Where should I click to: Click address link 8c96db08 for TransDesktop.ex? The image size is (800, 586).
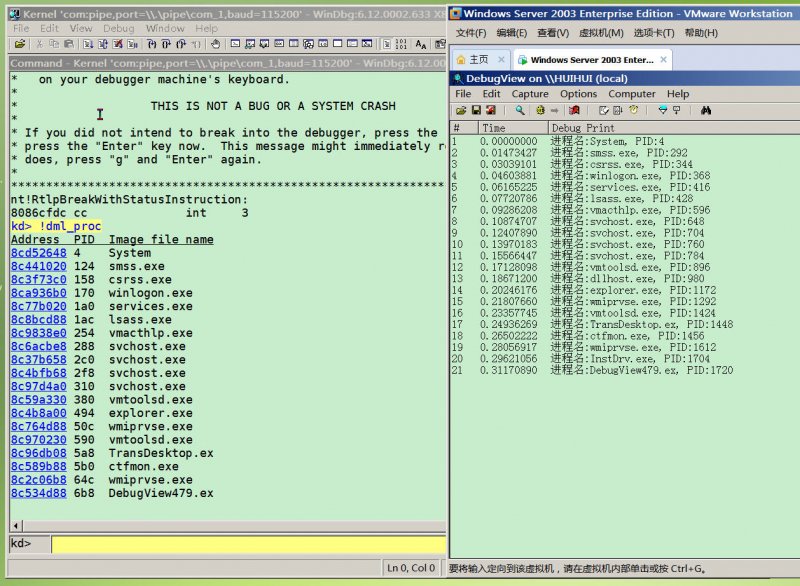point(39,453)
